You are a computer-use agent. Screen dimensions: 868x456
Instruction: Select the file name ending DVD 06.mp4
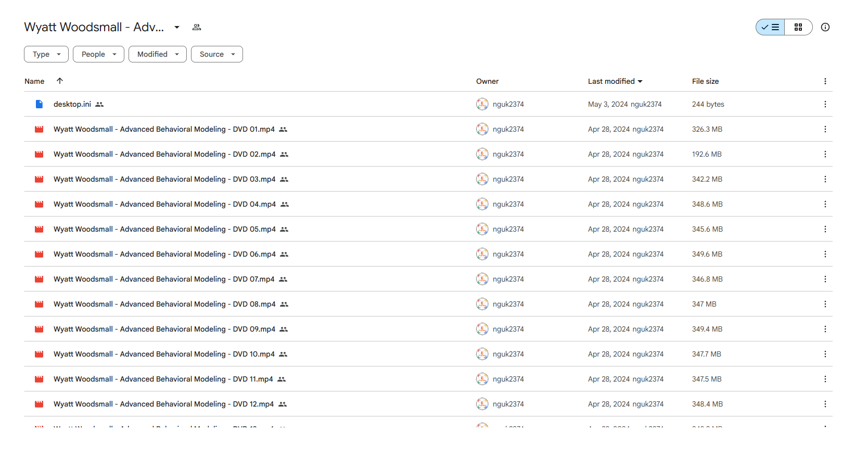point(164,254)
